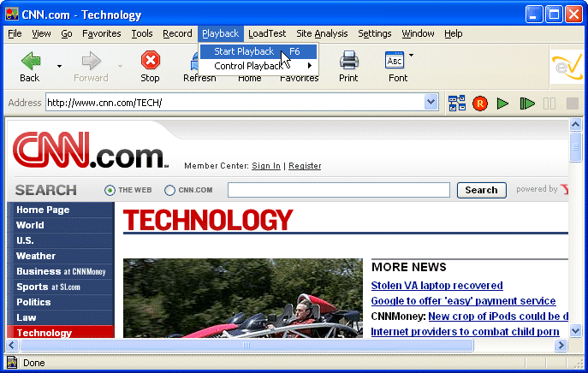Click the vertical scrollbar down arrow

[576, 330]
